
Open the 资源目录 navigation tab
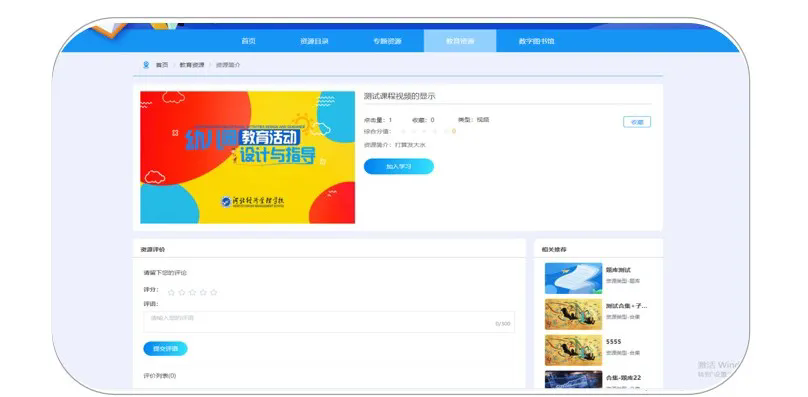click(314, 41)
